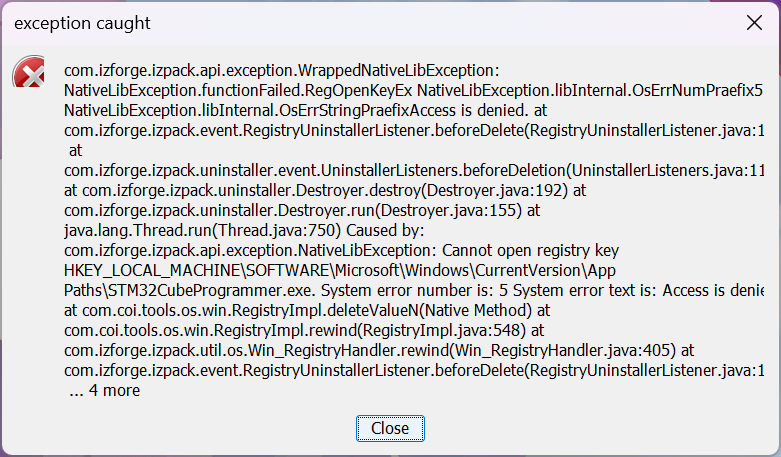Close the exception caught dialog window

tap(755, 22)
